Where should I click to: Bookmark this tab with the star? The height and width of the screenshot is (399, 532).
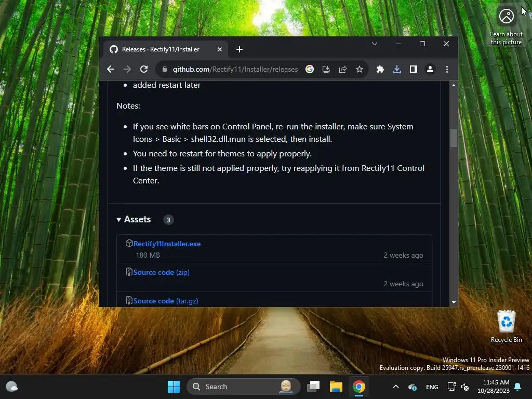click(x=360, y=69)
